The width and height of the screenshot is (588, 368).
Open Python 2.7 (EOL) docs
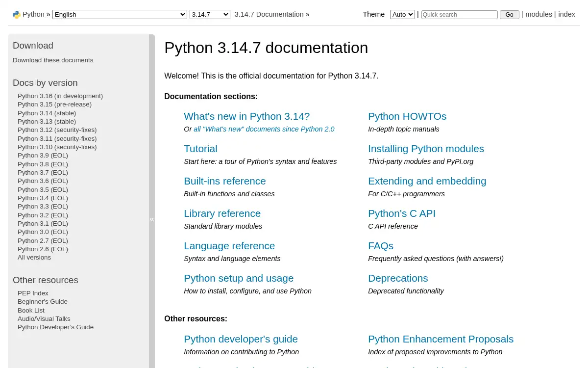coord(43,241)
